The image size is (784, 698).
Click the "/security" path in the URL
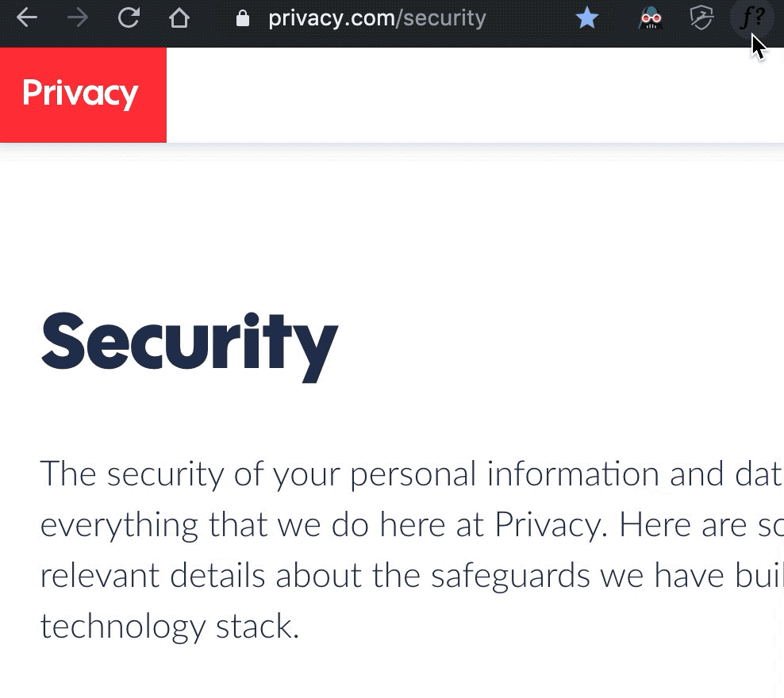coord(440,18)
